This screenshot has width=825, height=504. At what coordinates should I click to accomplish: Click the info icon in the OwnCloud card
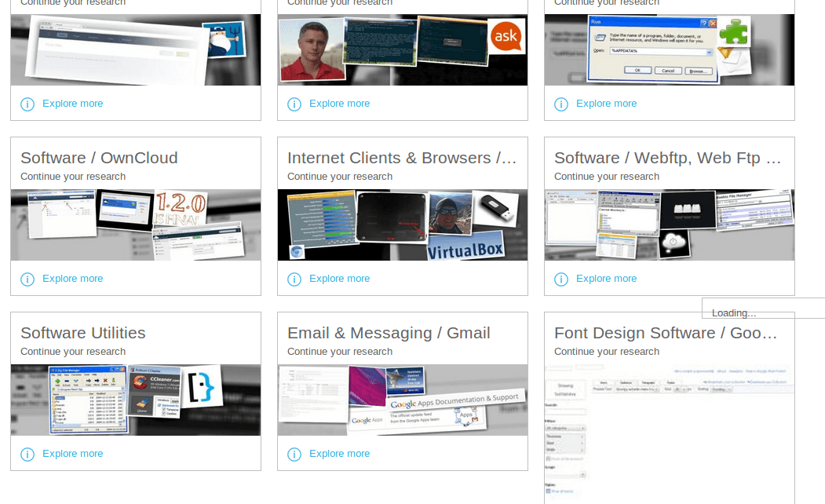27,279
